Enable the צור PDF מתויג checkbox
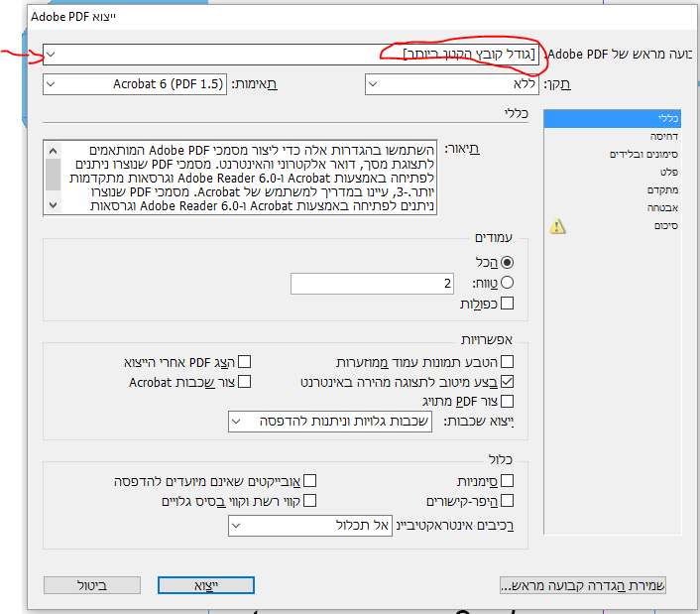700x614 pixels. point(507,401)
